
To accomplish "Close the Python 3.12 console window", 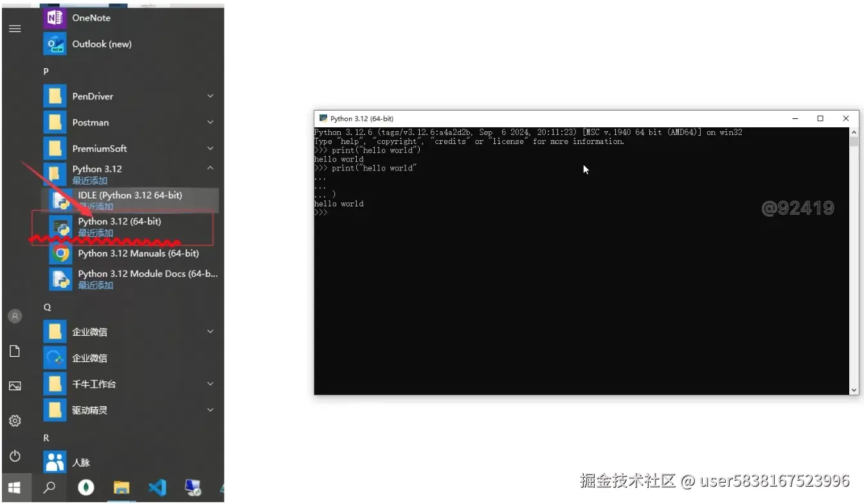I will (845, 118).
